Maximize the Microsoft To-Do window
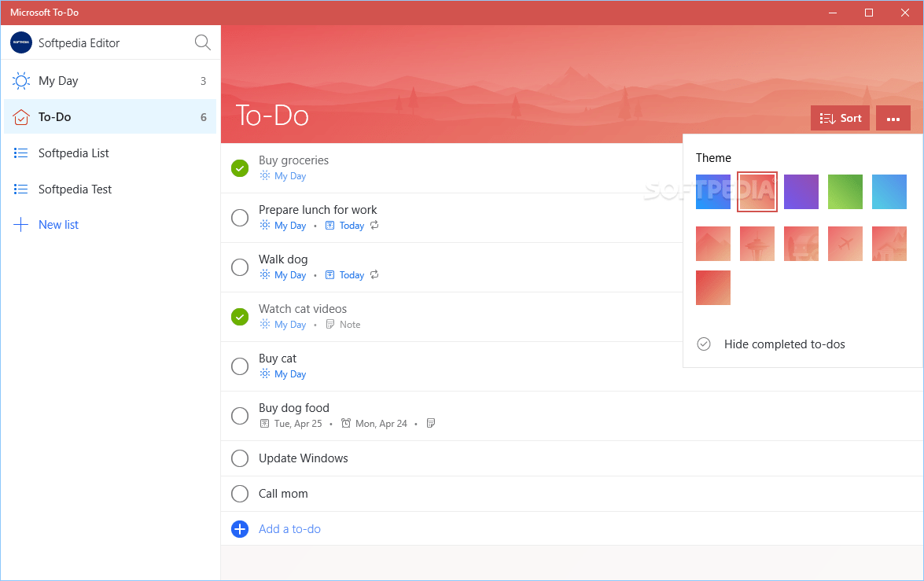 (869, 13)
